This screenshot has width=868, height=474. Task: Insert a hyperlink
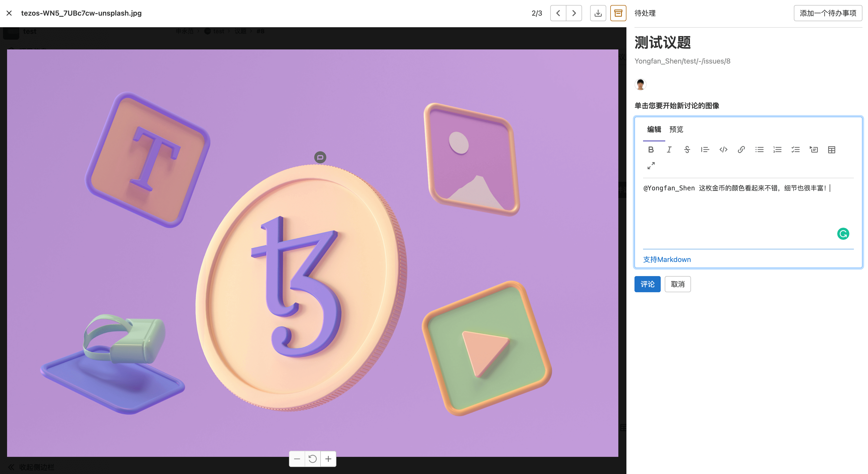pyautogui.click(x=741, y=150)
